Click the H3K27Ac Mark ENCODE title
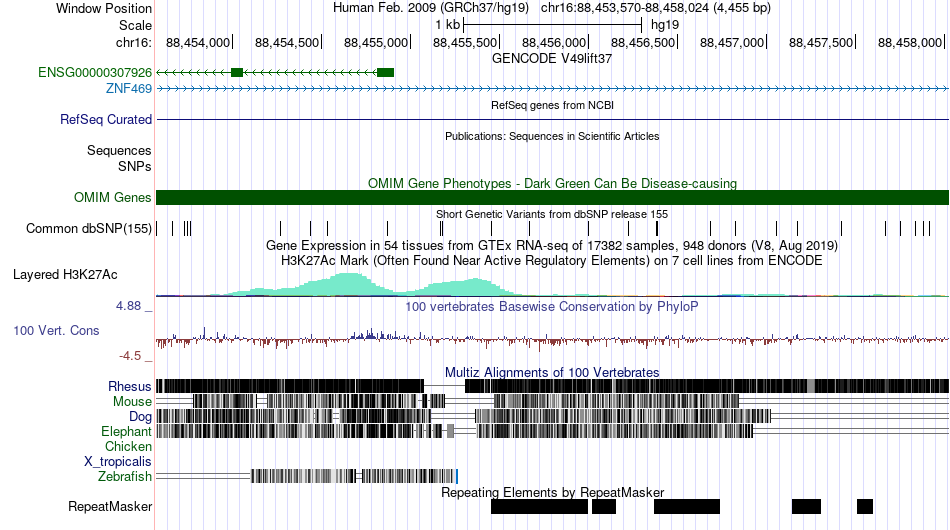This screenshot has width=950, height=530. click(552, 260)
